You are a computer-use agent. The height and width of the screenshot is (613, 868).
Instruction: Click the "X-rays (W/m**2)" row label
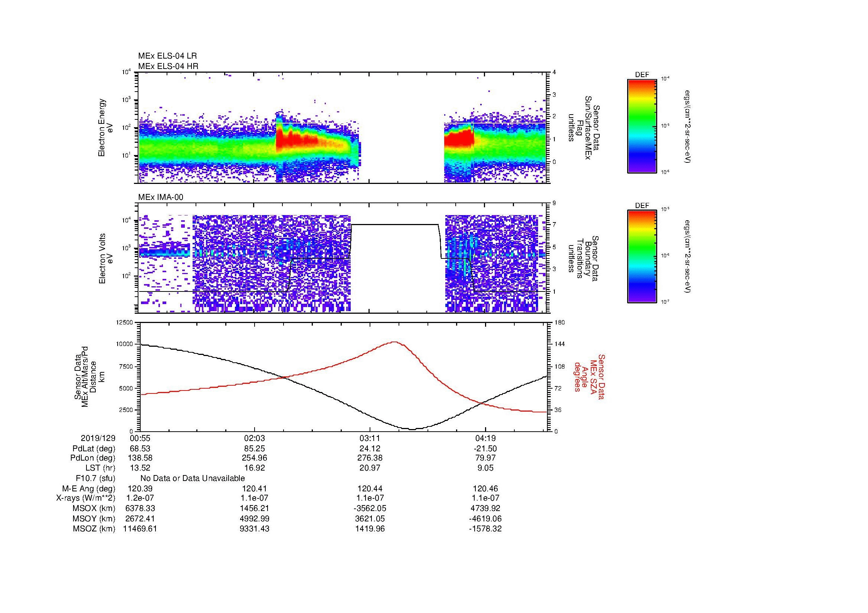(x=86, y=498)
